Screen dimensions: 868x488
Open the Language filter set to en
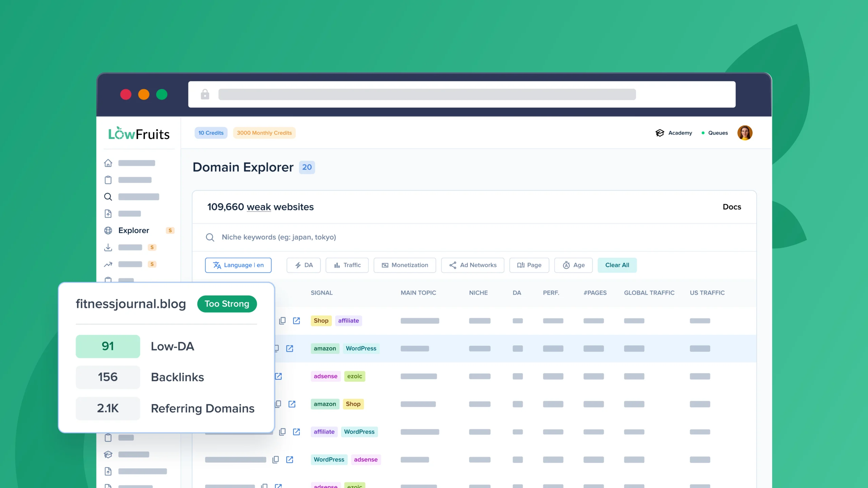(238, 265)
